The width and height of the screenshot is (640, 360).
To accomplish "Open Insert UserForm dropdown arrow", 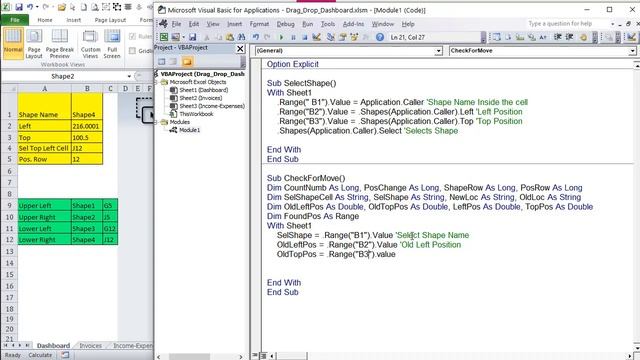I will coord(184,37).
